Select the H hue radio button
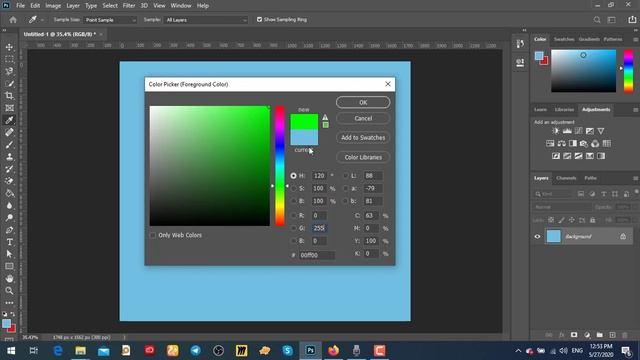The height and width of the screenshot is (360, 640). pos(293,176)
